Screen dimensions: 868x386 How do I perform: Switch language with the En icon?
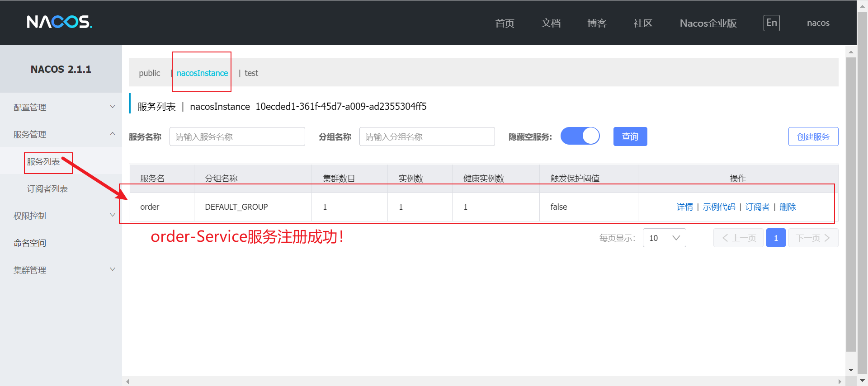(771, 23)
